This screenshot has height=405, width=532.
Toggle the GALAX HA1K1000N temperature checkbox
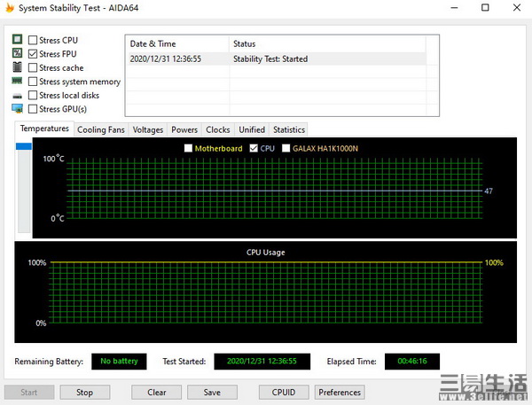tap(286, 148)
